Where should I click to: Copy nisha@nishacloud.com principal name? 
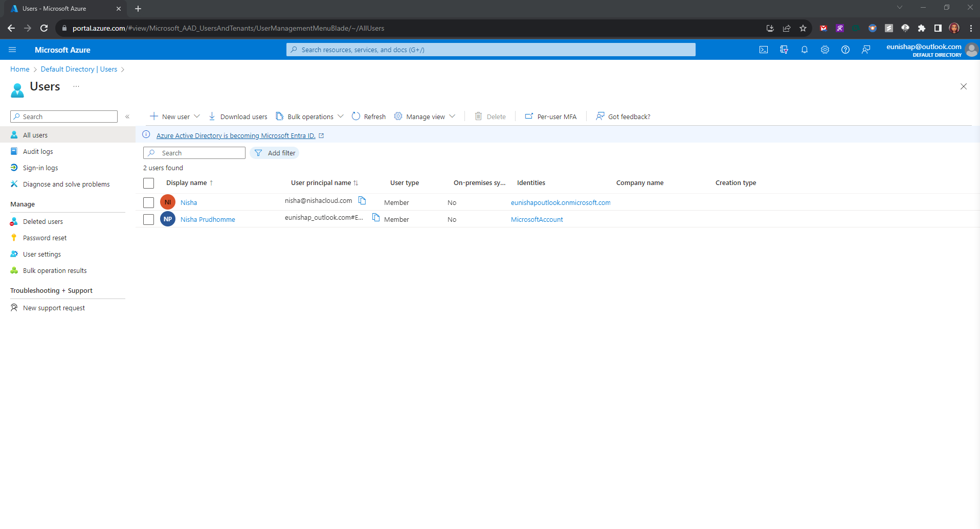click(362, 200)
